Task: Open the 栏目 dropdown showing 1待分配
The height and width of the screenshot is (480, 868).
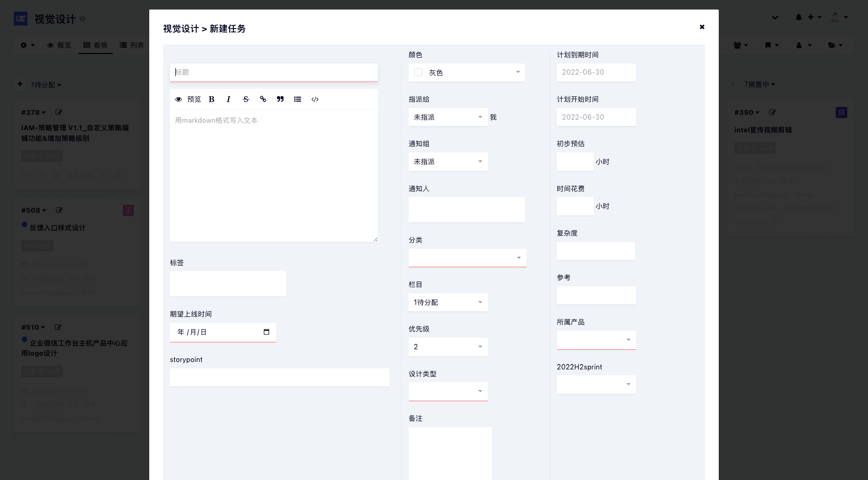Action: coord(448,302)
